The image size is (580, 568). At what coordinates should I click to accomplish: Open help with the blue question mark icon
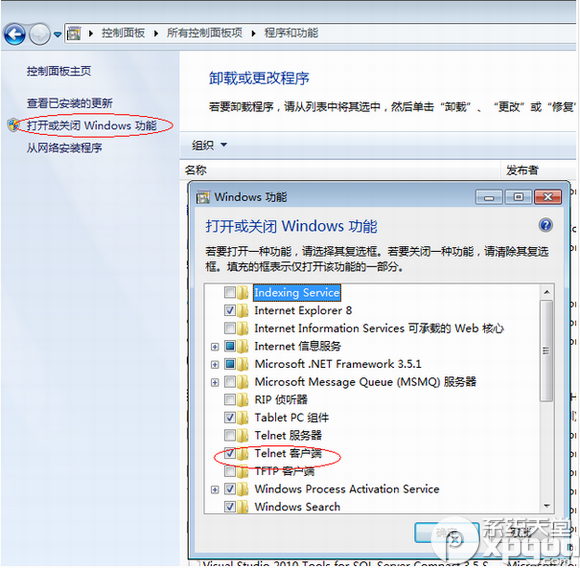546,225
